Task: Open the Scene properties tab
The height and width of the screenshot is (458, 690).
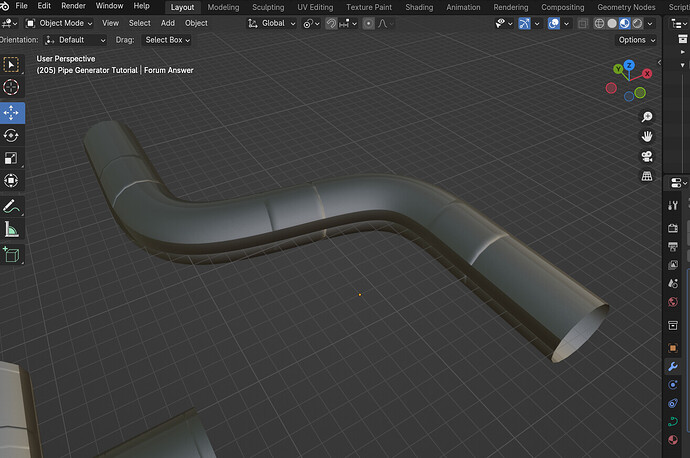Action: (673, 283)
